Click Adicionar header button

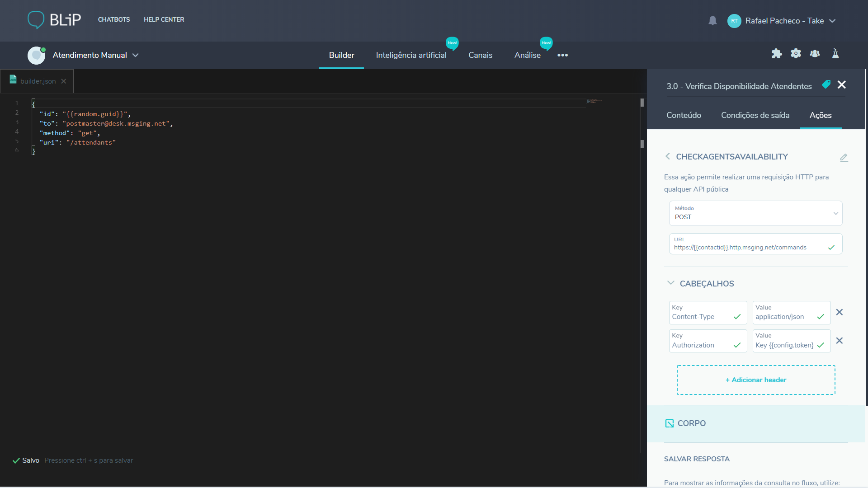pyautogui.click(x=755, y=380)
